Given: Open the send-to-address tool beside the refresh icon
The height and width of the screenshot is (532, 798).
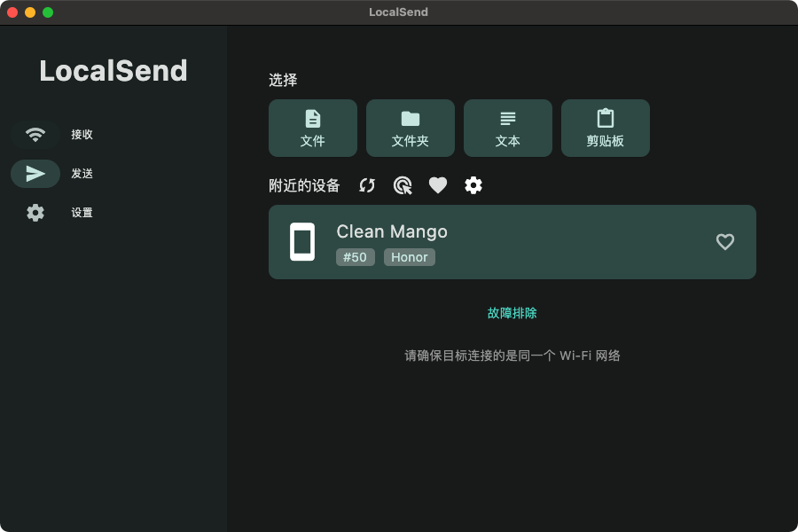Looking at the screenshot, I should pyautogui.click(x=402, y=185).
